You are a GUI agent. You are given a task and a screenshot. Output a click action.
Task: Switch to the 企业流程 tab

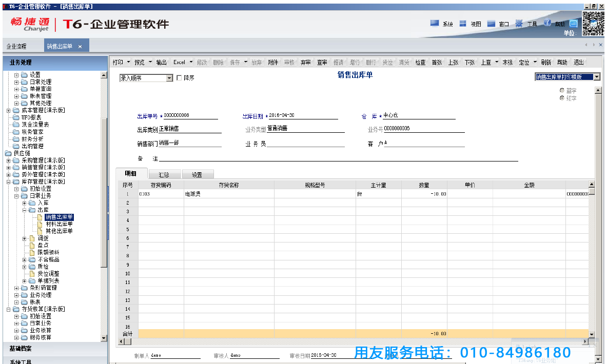(x=16, y=46)
